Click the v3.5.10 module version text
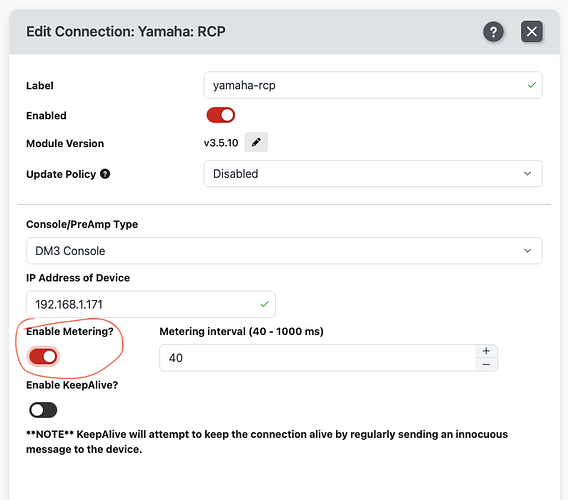The width and height of the screenshot is (568, 500). point(221,143)
